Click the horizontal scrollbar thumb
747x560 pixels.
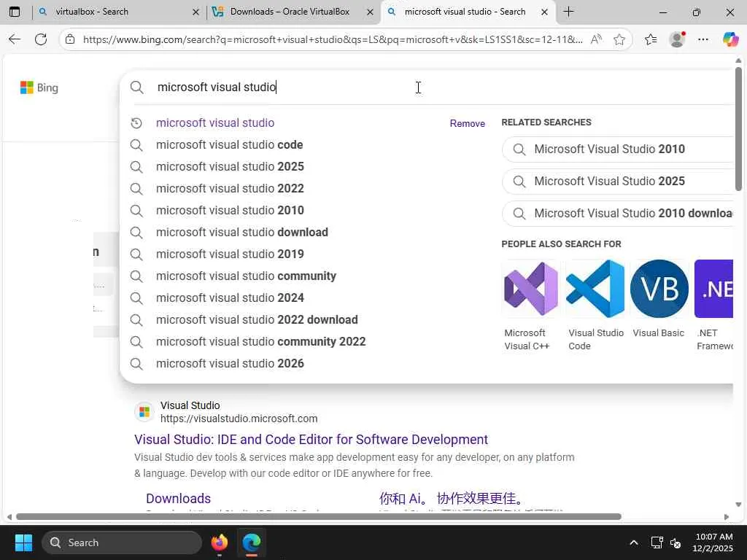(318, 517)
